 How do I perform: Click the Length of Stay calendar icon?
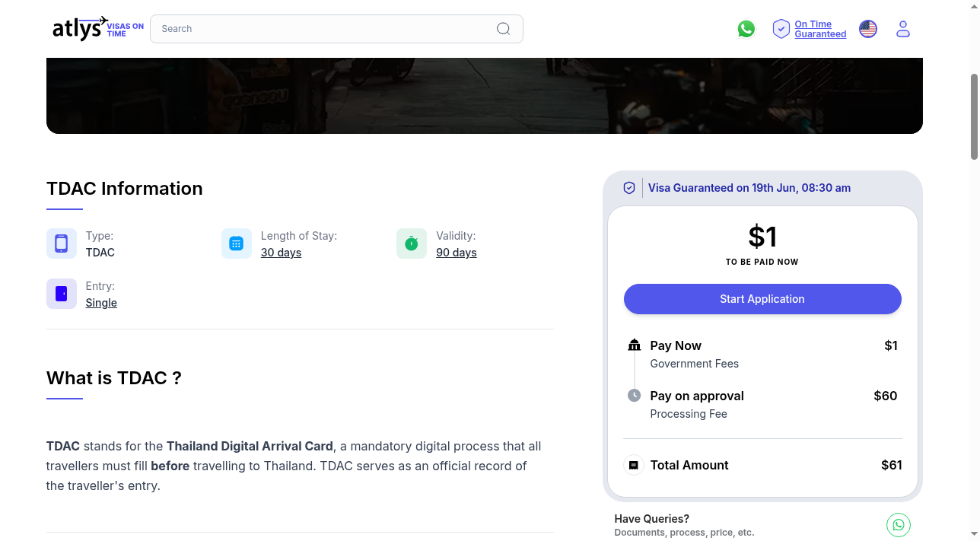pyautogui.click(x=237, y=243)
